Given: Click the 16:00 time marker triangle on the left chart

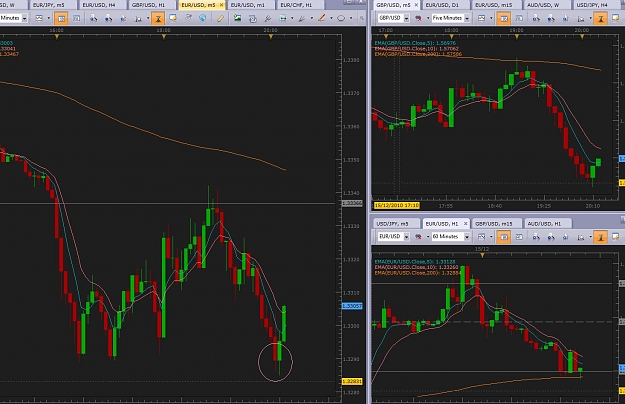Looking at the screenshot, I should pyautogui.click(x=57, y=37).
